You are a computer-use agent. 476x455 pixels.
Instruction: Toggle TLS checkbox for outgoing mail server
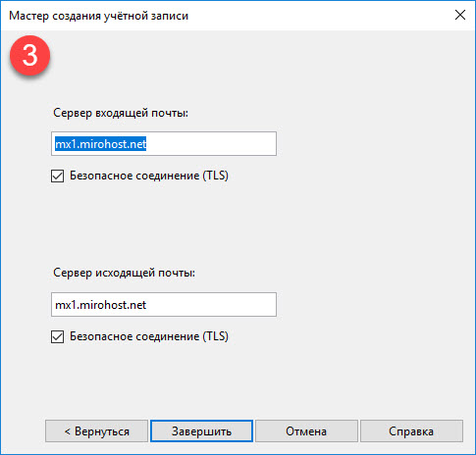coord(57,336)
